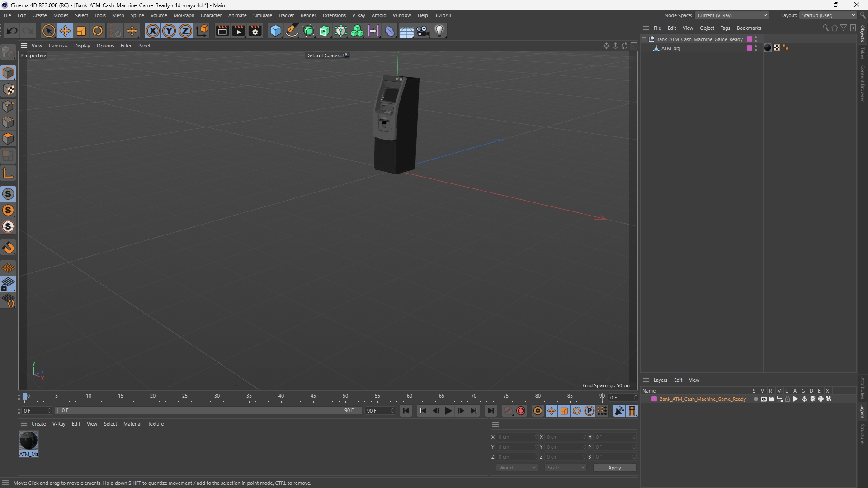
Task: Click timeline ruler at frame 45
Action: [x=313, y=396]
